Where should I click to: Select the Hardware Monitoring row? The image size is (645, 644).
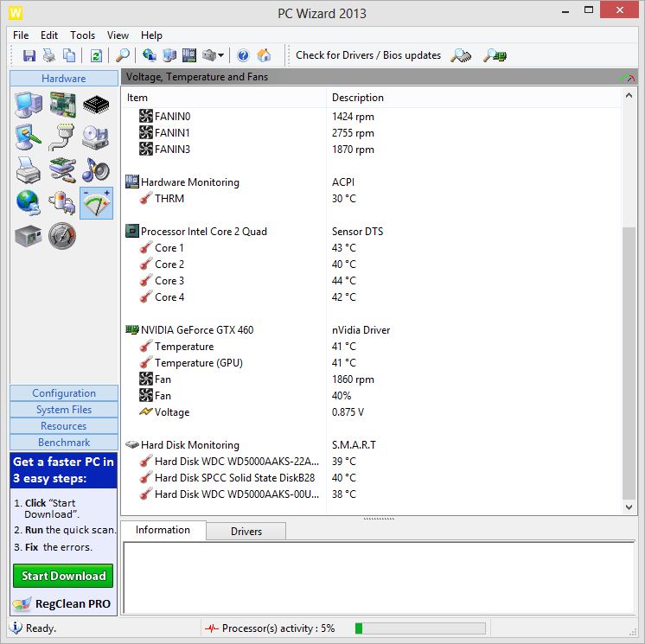point(371,182)
